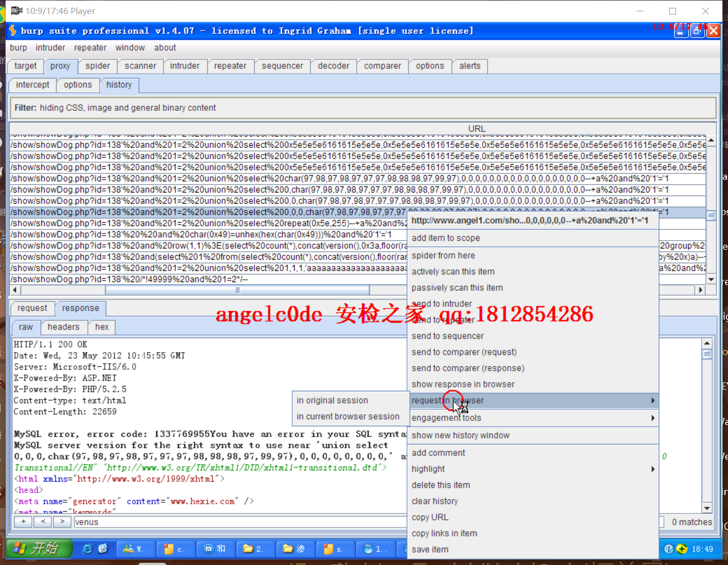Switch to the spider tab
The width and height of the screenshot is (728, 565).
(98, 66)
